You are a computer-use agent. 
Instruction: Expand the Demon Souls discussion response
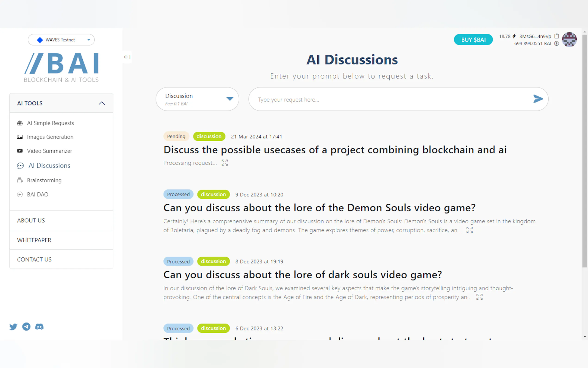click(469, 230)
